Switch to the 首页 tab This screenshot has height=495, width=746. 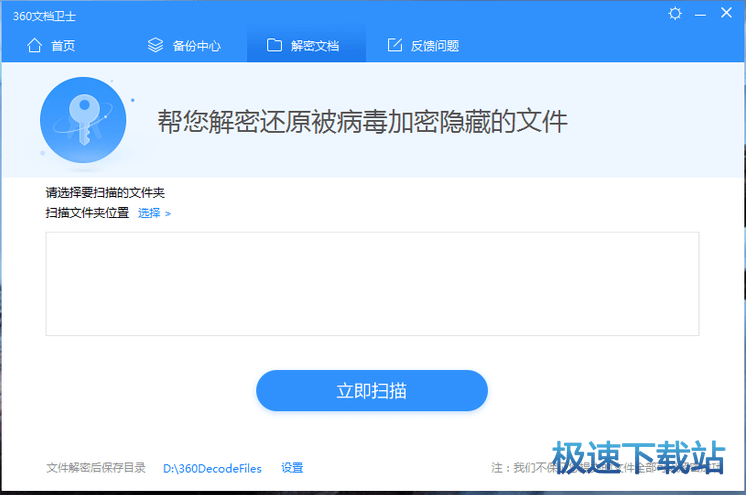(x=63, y=46)
